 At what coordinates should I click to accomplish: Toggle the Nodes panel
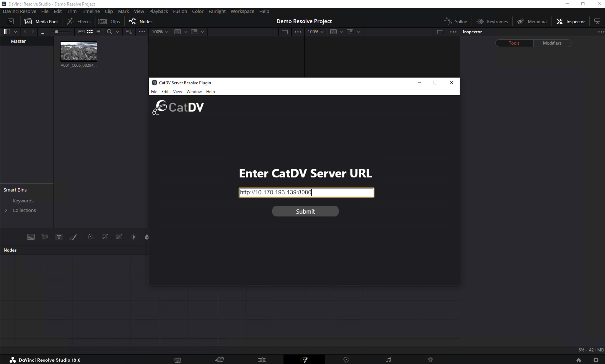[x=140, y=21]
